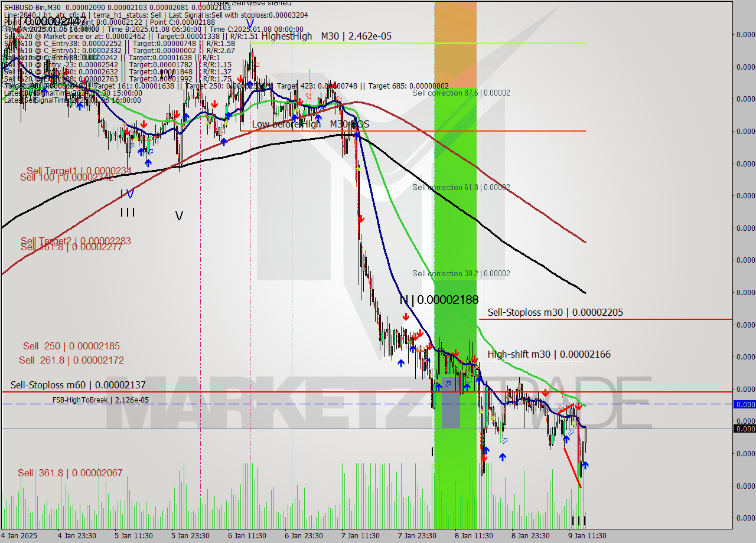Click the II | 0.00002188 wave label
This screenshot has height=543, width=756.
tap(439, 300)
